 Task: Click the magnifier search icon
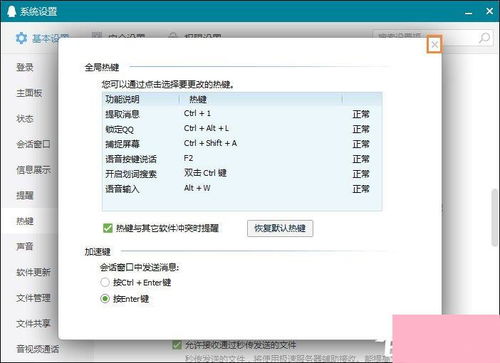(484, 38)
